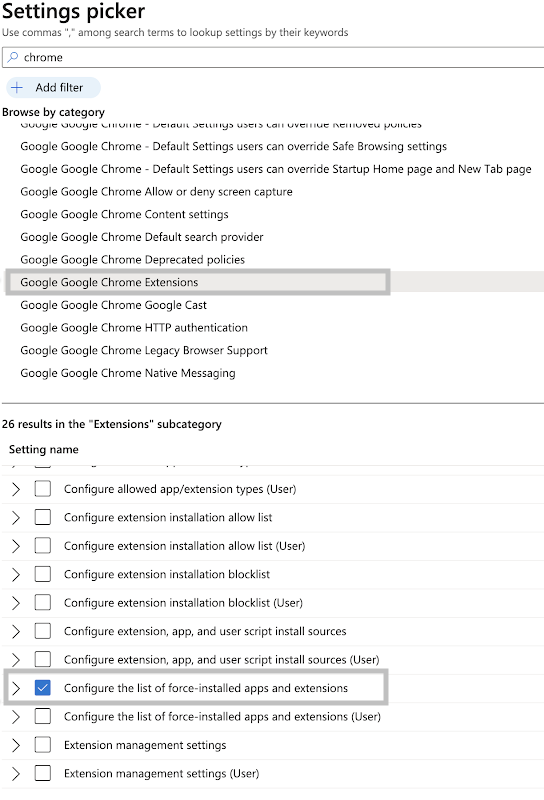Expand extension installation allow list (User) row
544x800 pixels.
16,546
